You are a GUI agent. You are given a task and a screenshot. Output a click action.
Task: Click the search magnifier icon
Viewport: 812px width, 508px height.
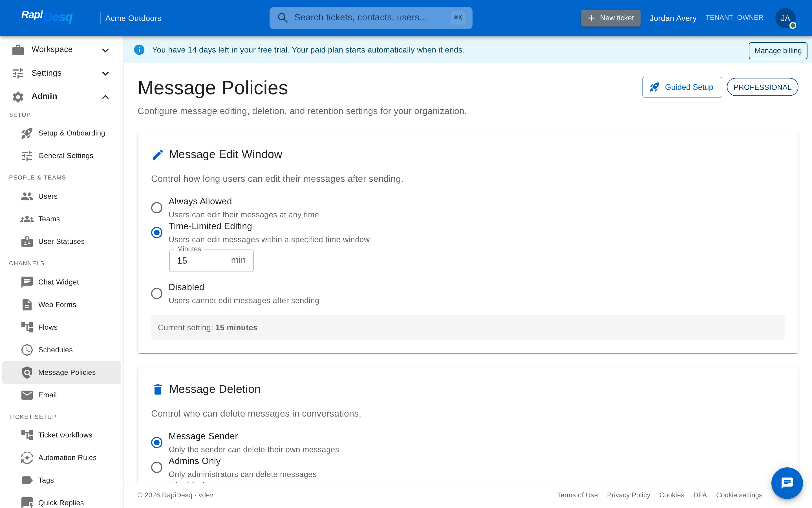point(283,18)
